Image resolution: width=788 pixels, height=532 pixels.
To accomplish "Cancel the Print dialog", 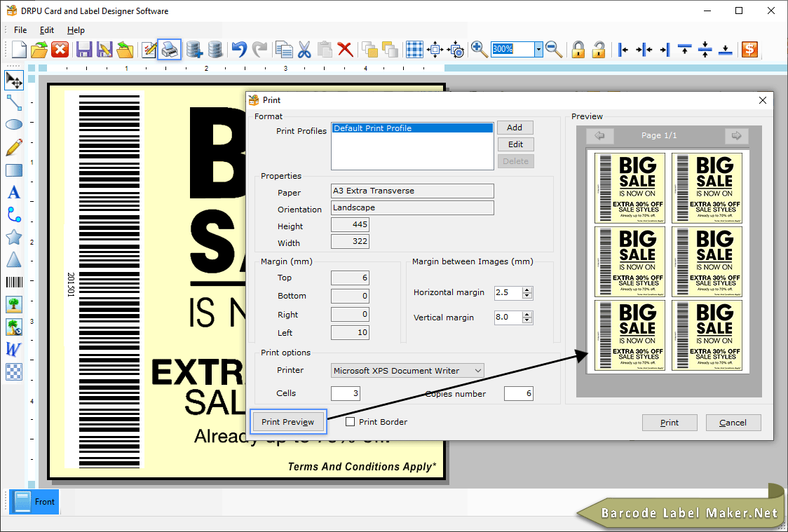I will pyautogui.click(x=733, y=423).
